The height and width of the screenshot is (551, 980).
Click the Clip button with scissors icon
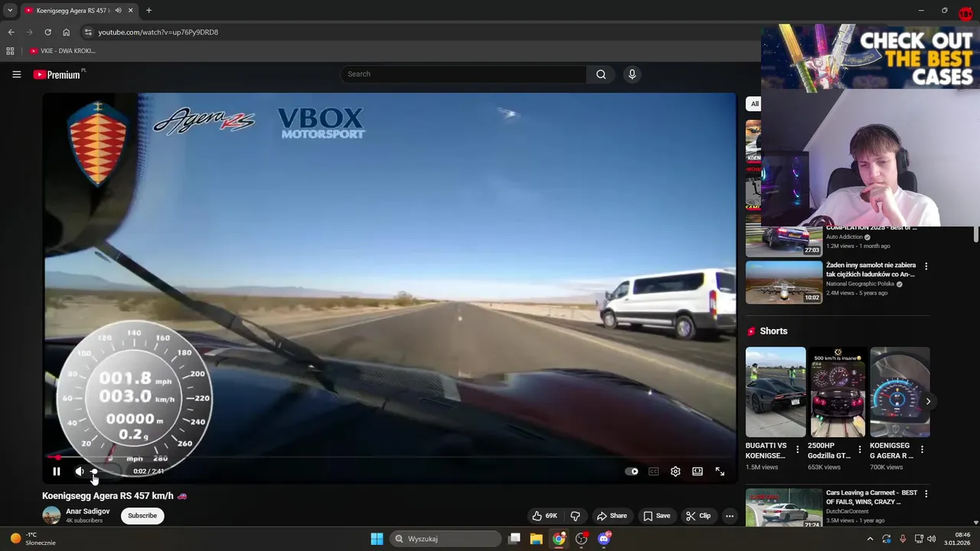[x=698, y=516]
